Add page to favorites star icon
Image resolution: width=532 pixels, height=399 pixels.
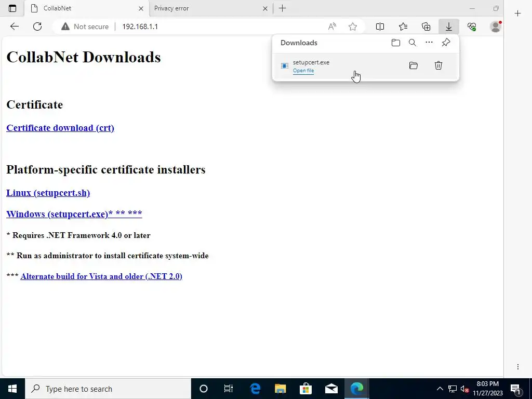click(353, 26)
